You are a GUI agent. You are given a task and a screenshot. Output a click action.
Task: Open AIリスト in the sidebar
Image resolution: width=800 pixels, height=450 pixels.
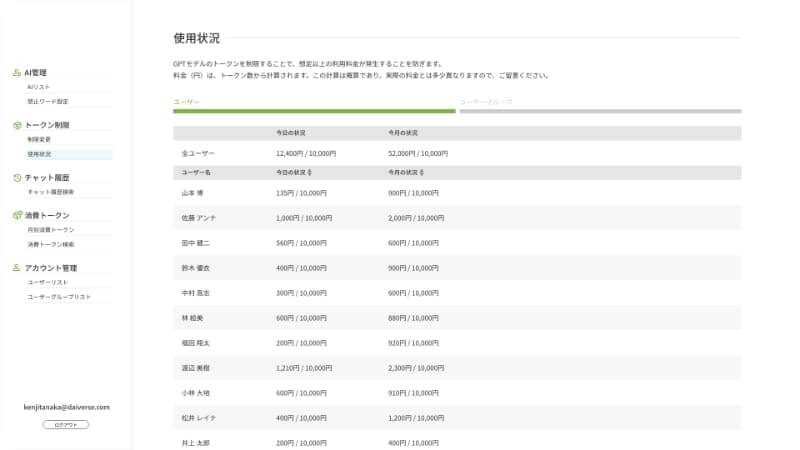pyautogui.click(x=39, y=87)
